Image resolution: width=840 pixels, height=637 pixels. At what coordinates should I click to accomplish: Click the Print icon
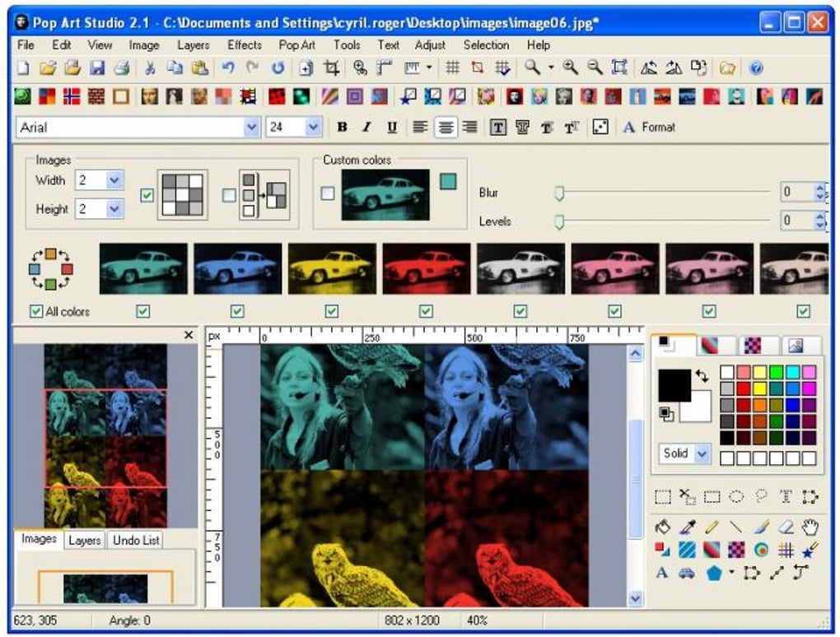coord(122,68)
